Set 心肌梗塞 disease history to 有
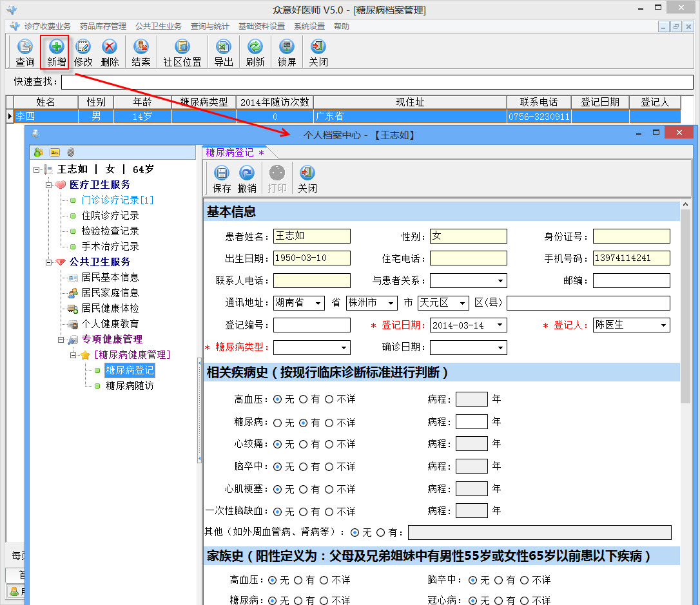The width and height of the screenshot is (700, 605). click(x=303, y=490)
